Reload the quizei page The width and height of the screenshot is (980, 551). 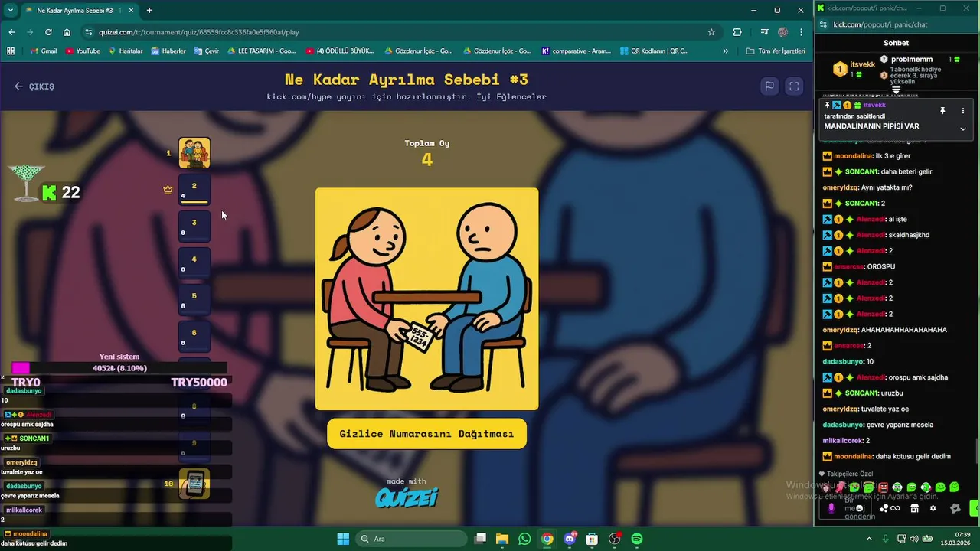coord(48,32)
